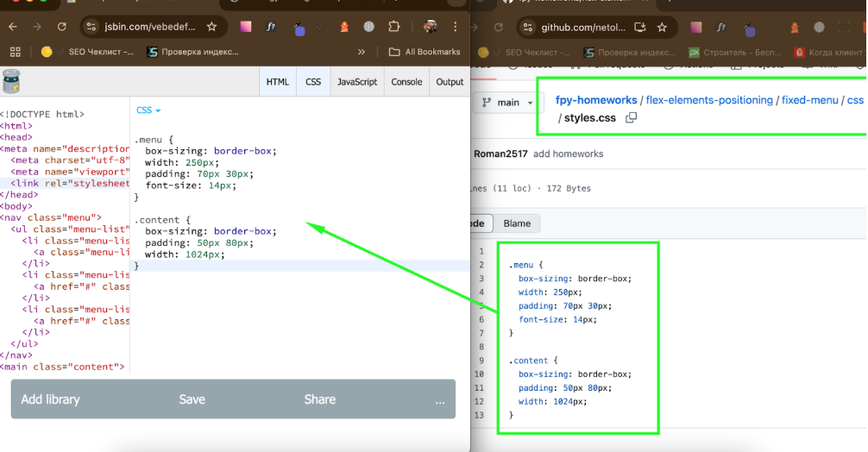
Task: Open the 'add homeworks' commit message
Action: pos(568,154)
